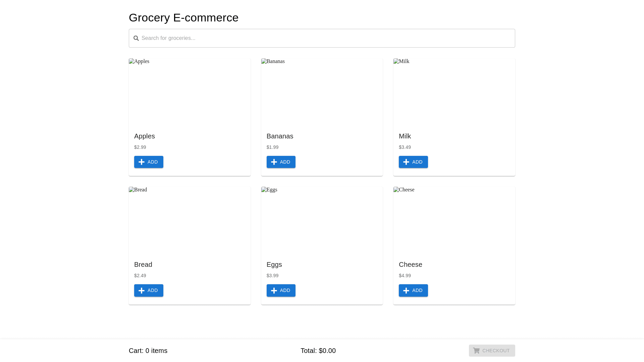
Task: Click the shopping cart icon on Checkout
Action: coord(476,351)
